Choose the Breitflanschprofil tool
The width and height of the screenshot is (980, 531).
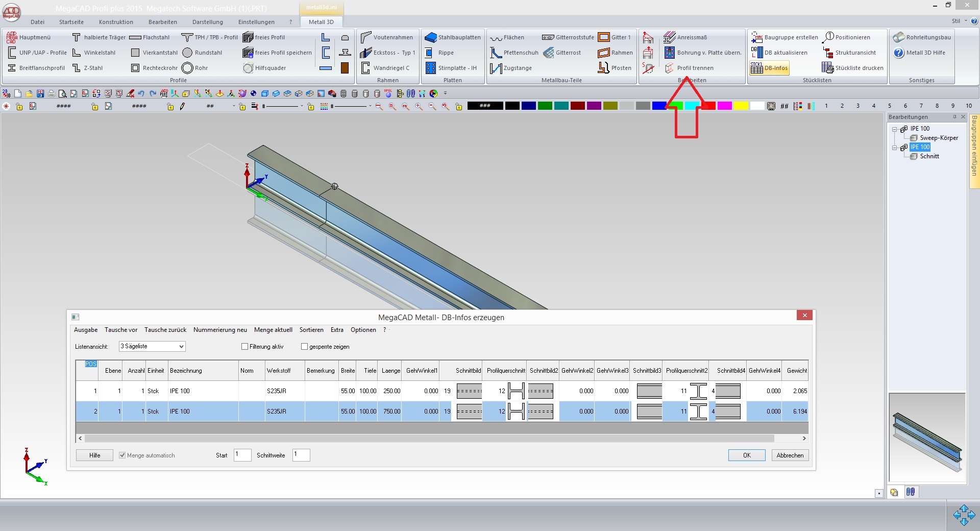[36, 68]
